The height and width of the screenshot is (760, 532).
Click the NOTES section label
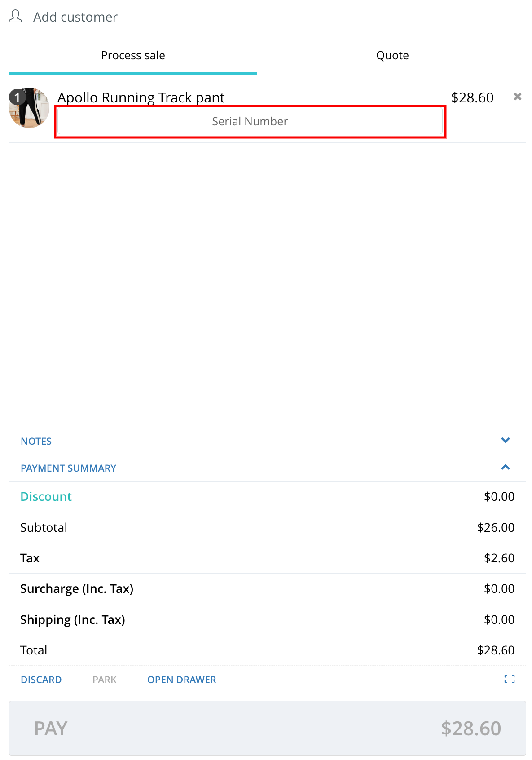point(36,441)
